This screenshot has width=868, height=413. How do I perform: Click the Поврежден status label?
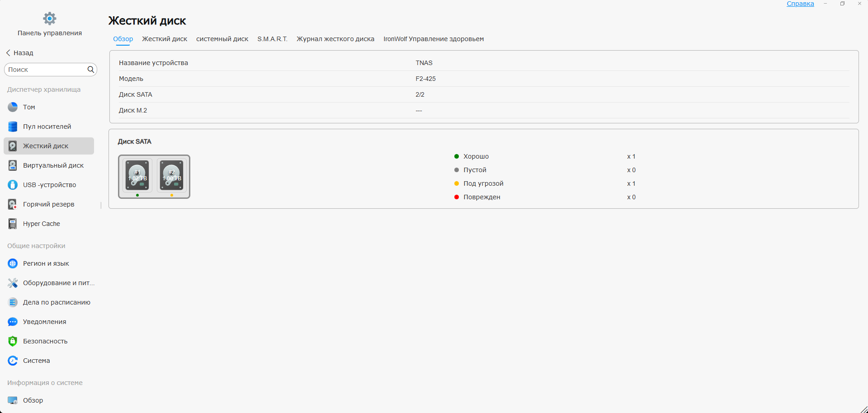482,197
